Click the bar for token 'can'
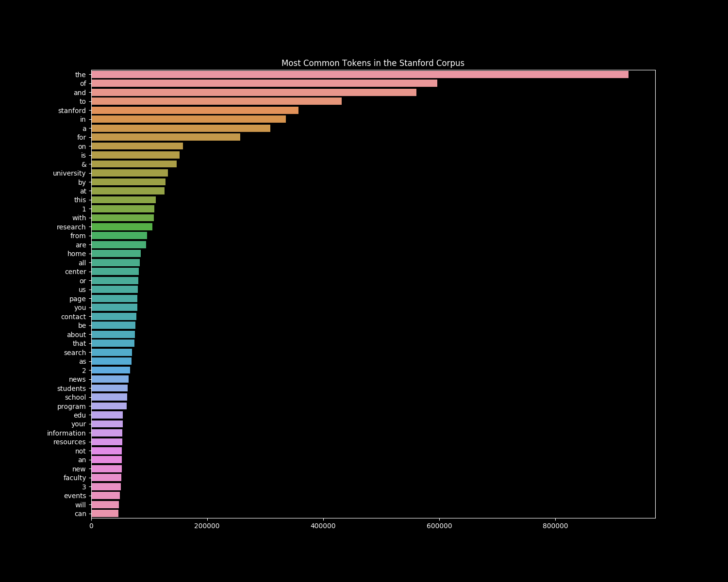Viewport: 728px width, 582px height. pyautogui.click(x=105, y=514)
